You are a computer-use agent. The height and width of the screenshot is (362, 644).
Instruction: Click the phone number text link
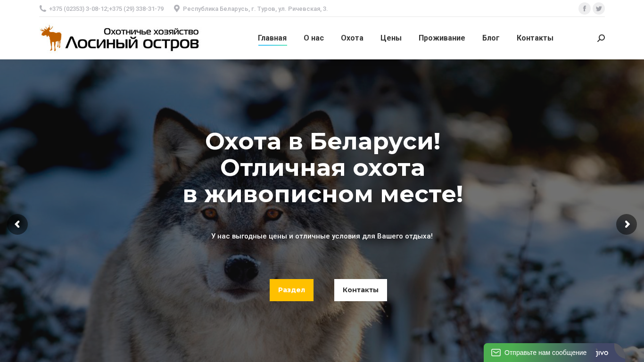[x=107, y=9]
